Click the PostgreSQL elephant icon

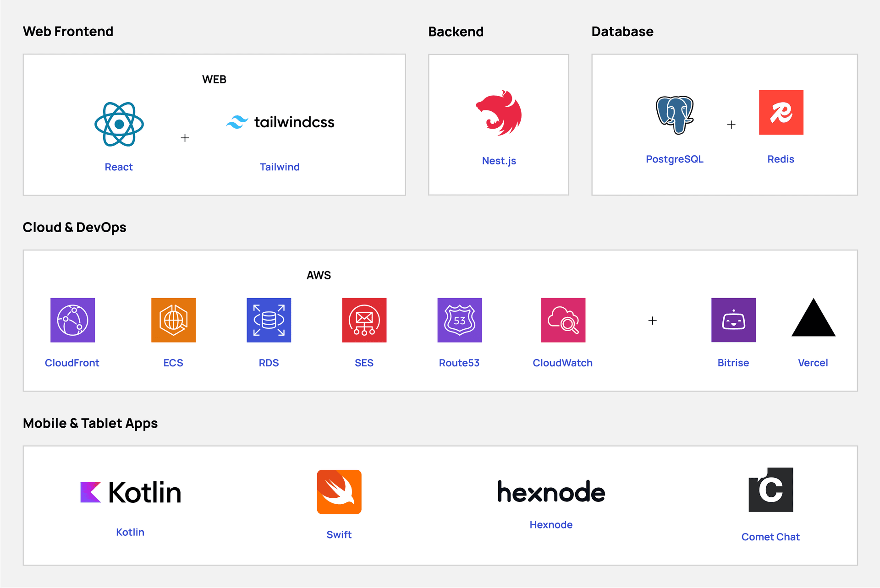675,114
